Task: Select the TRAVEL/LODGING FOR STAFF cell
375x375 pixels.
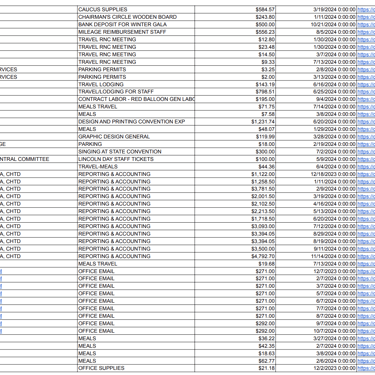Action: pyautogui.click(x=136, y=92)
